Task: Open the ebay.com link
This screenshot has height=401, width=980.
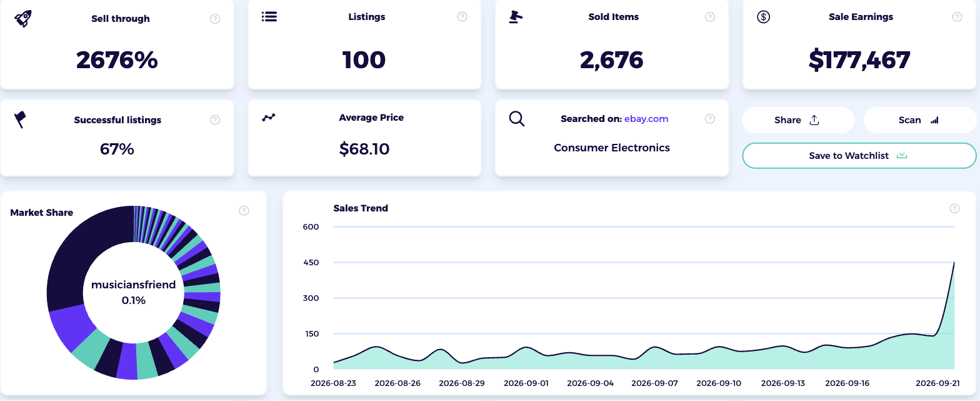Action: 646,118
